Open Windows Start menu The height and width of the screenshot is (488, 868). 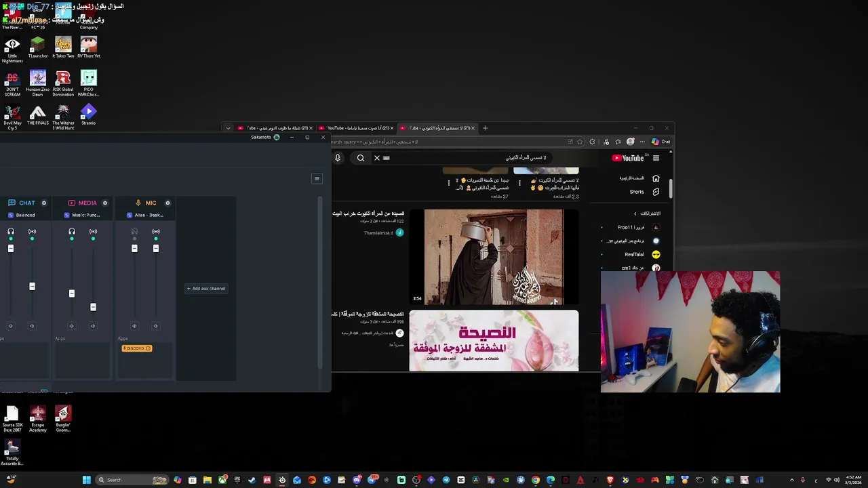tap(86, 480)
